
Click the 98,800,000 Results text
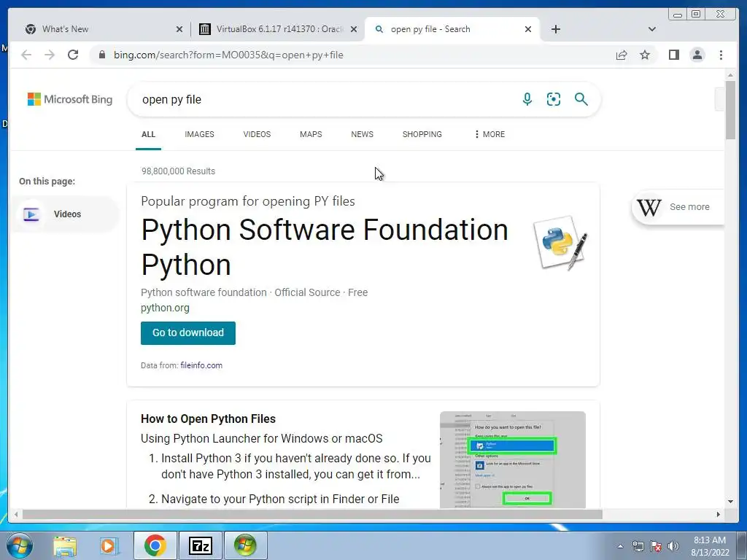click(x=178, y=171)
